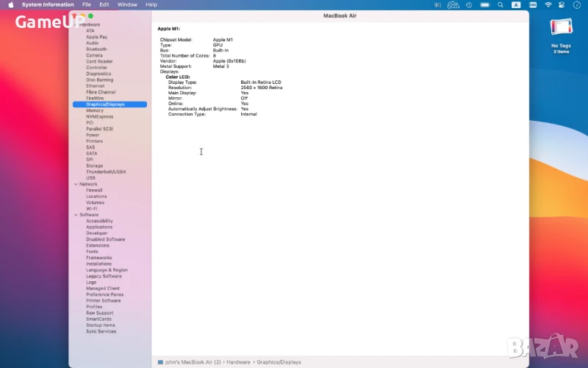
Task: Click the laptop icon in the path bar
Action: click(160, 362)
